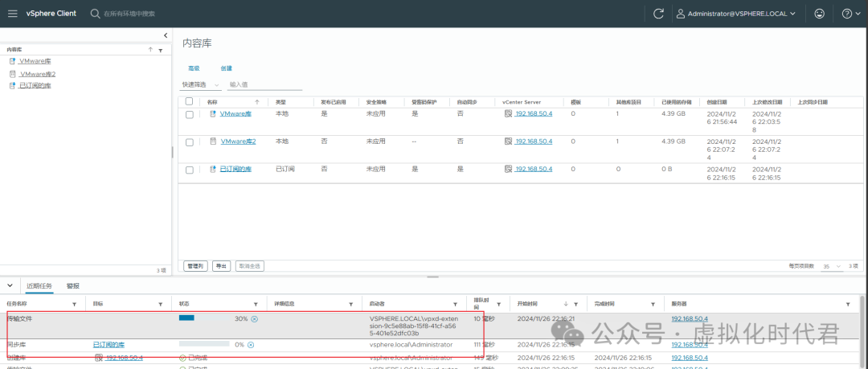The height and width of the screenshot is (369, 868).
Task: Focus the 输入值 filter field
Action: 265,84
